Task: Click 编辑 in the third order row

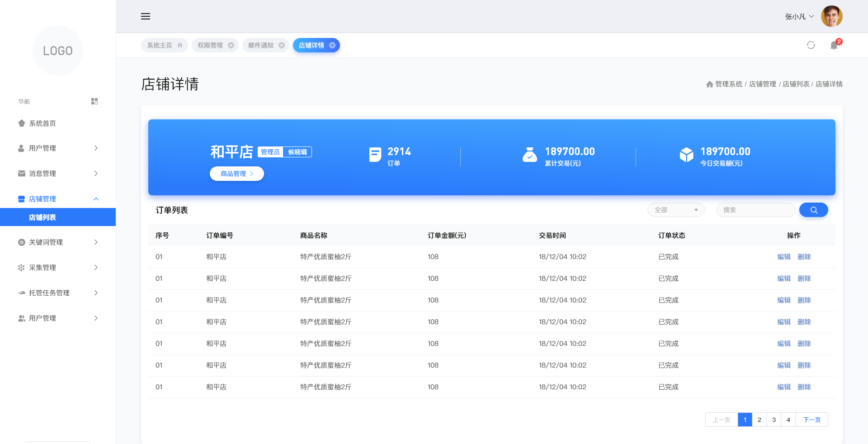Action: 784,300
